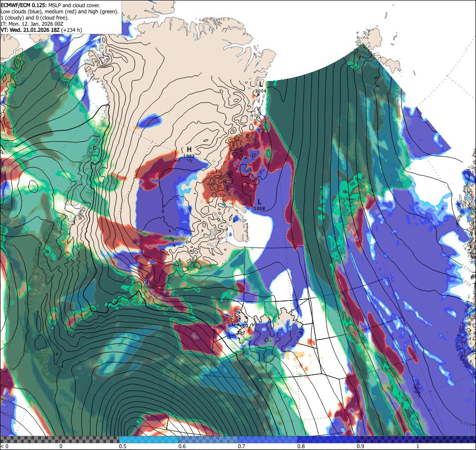This screenshot has width=476, height=450.
Task: Click the '0.6' color scale label
Action: point(182,446)
